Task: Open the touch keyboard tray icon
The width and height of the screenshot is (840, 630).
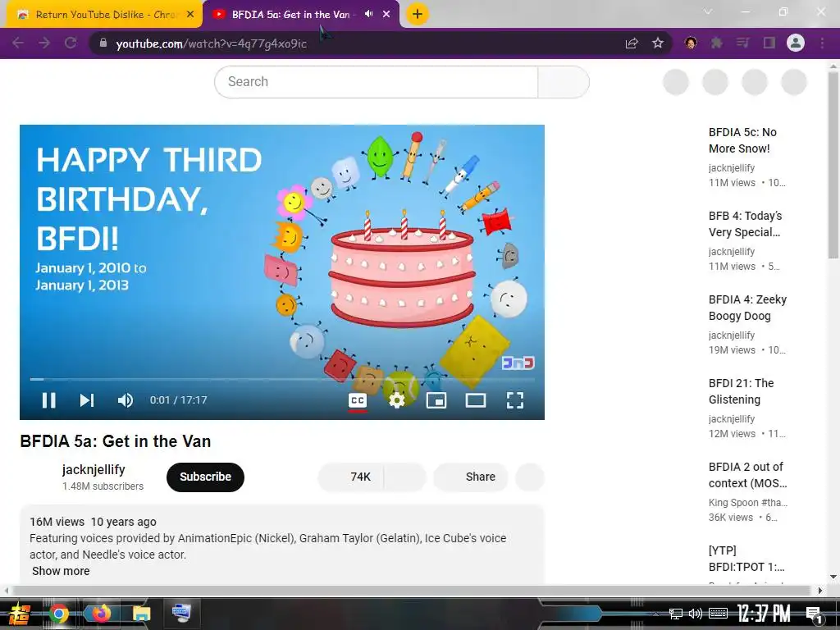Action: point(718,614)
